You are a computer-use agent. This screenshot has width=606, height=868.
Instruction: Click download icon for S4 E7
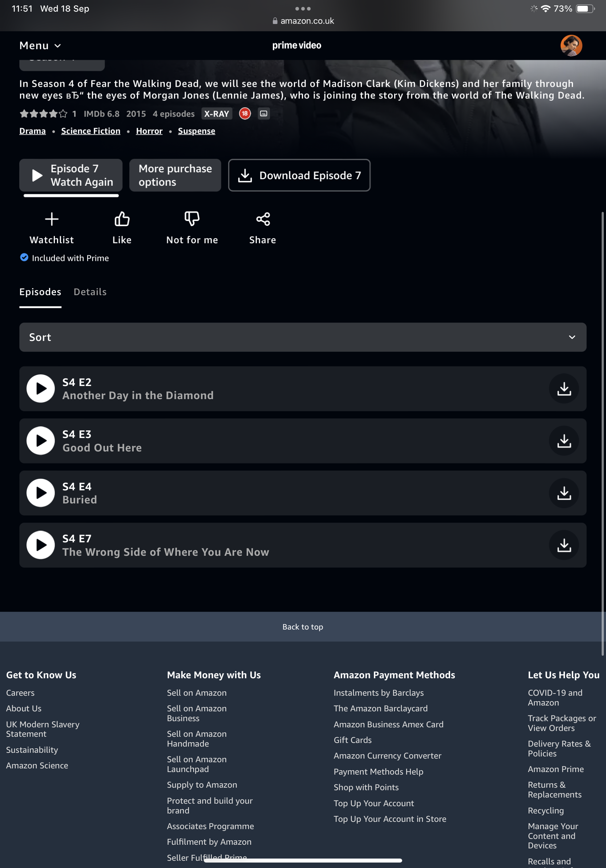tap(563, 545)
